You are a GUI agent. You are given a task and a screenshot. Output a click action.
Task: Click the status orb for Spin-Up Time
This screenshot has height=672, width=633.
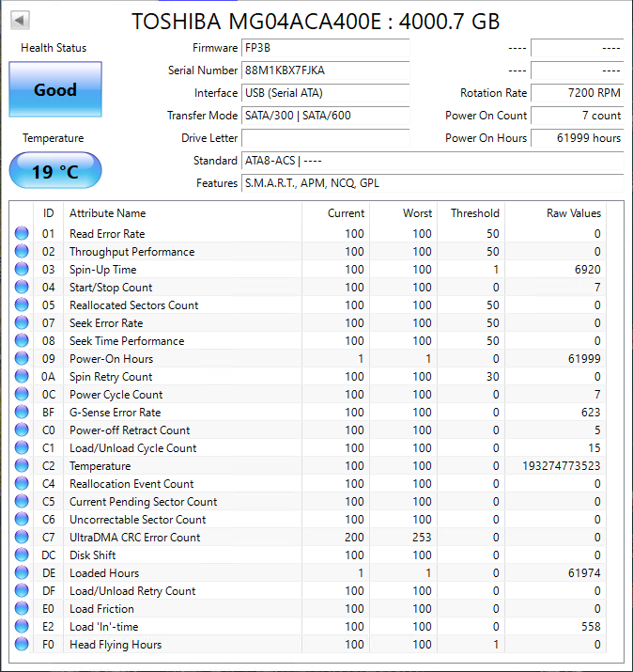pyautogui.click(x=22, y=269)
